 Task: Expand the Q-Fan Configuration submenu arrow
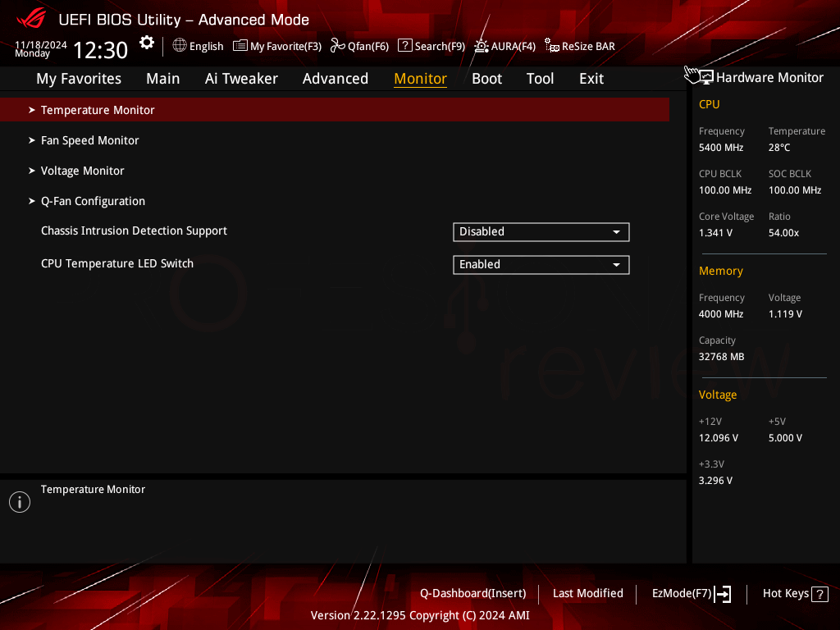tap(32, 202)
